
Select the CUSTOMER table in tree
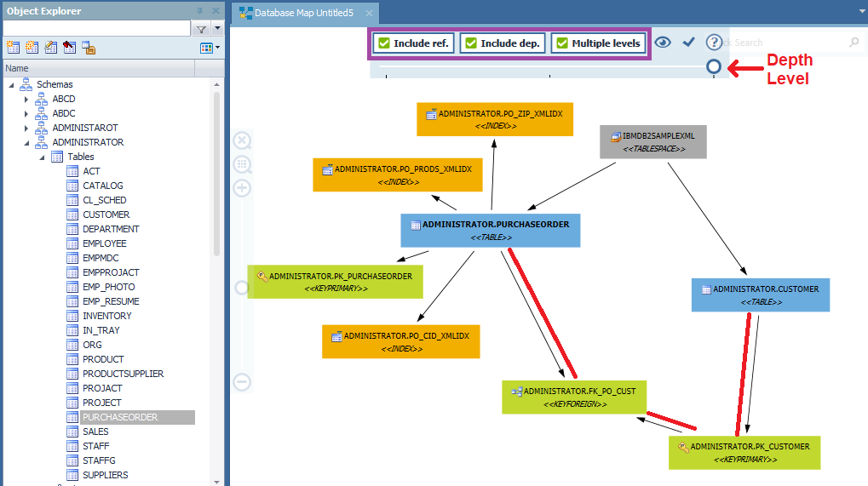pos(106,214)
